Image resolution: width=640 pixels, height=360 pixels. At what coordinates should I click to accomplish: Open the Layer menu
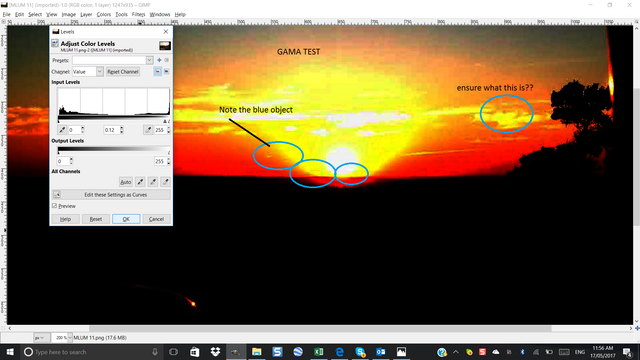[86, 14]
